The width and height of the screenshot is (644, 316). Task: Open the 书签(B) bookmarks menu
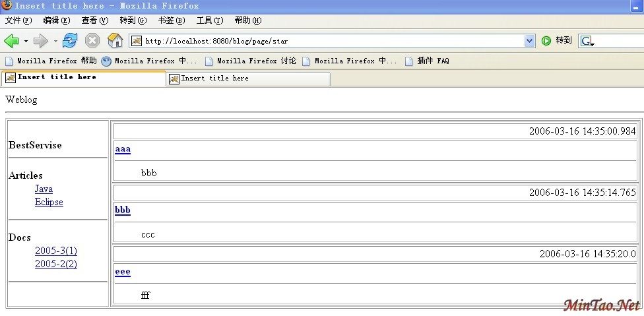click(x=171, y=20)
